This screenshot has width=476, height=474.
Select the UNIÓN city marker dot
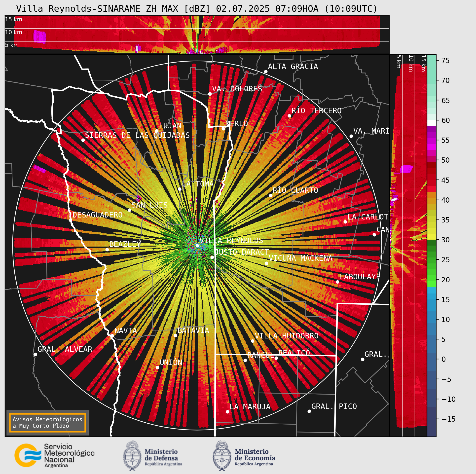157,367
